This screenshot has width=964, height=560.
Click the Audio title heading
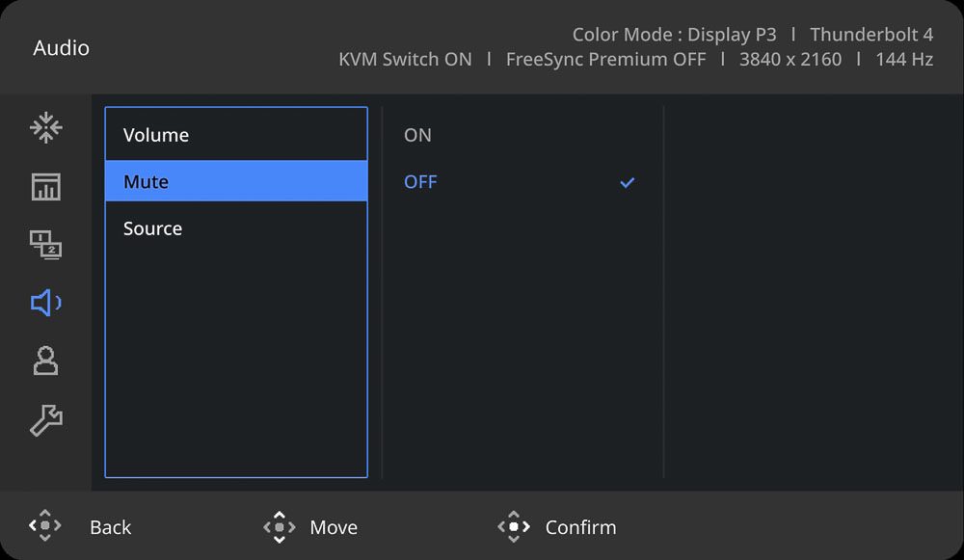(62, 48)
